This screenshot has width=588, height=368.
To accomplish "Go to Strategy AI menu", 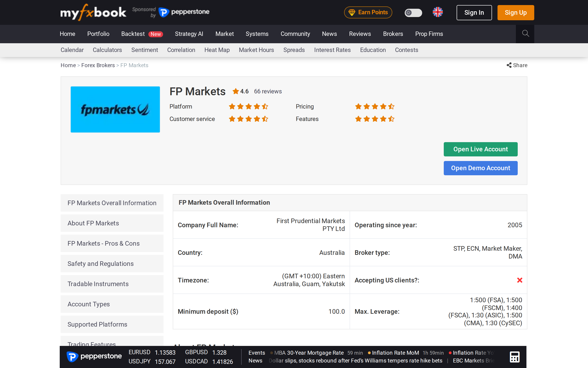I will coord(189,34).
